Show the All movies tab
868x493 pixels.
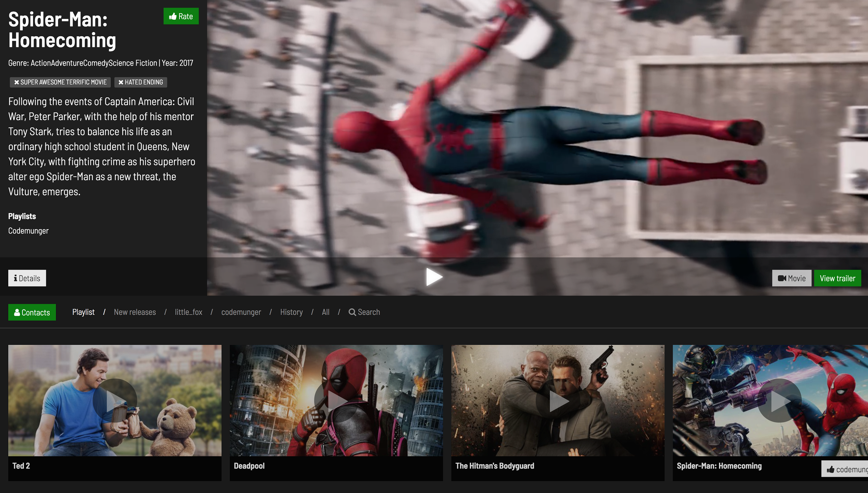click(x=325, y=312)
